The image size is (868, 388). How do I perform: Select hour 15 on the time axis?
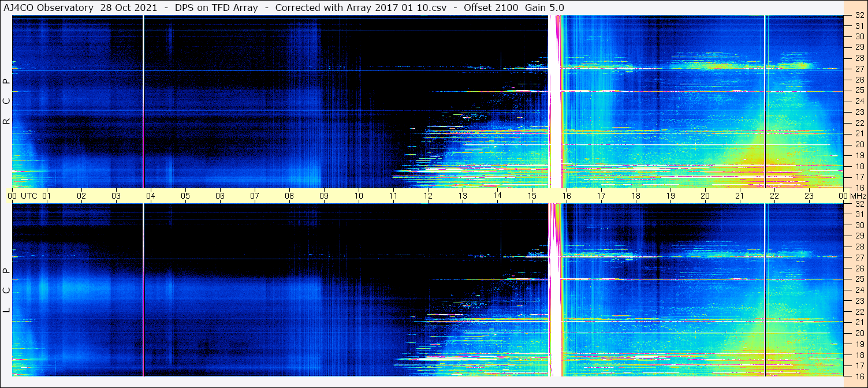click(x=532, y=196)
